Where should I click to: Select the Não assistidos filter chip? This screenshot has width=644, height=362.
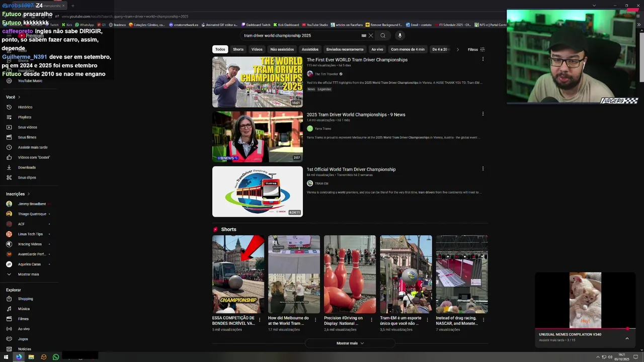click(x=282, y=49)
